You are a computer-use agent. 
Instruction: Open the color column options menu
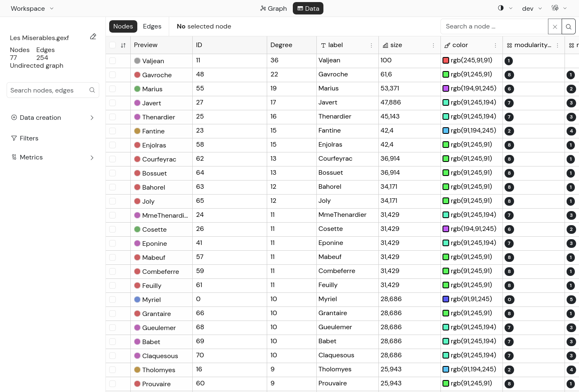coord(495,45)
